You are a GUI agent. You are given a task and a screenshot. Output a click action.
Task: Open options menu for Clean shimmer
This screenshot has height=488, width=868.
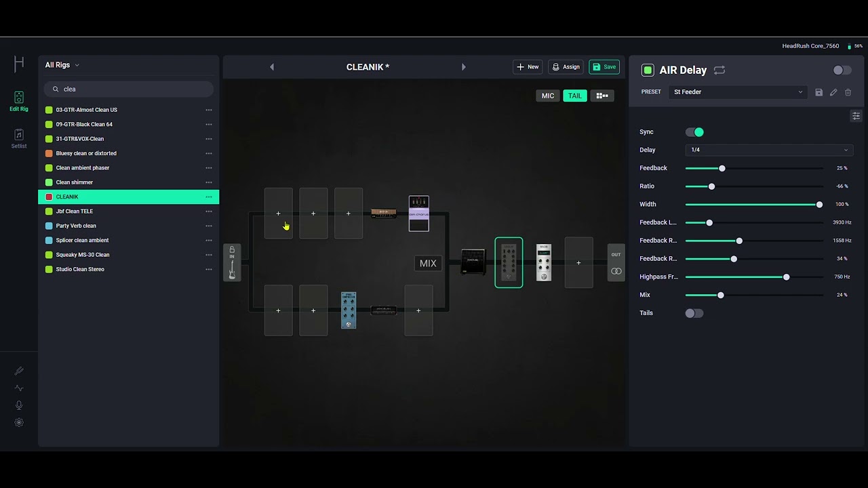click(x=209, y=182)
